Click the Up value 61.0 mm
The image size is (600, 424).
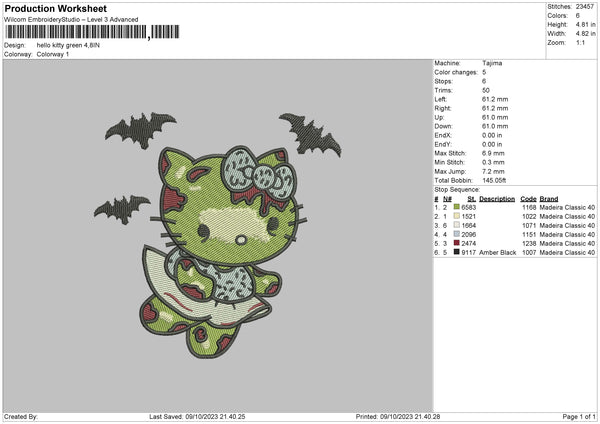(x=495, y=117)
